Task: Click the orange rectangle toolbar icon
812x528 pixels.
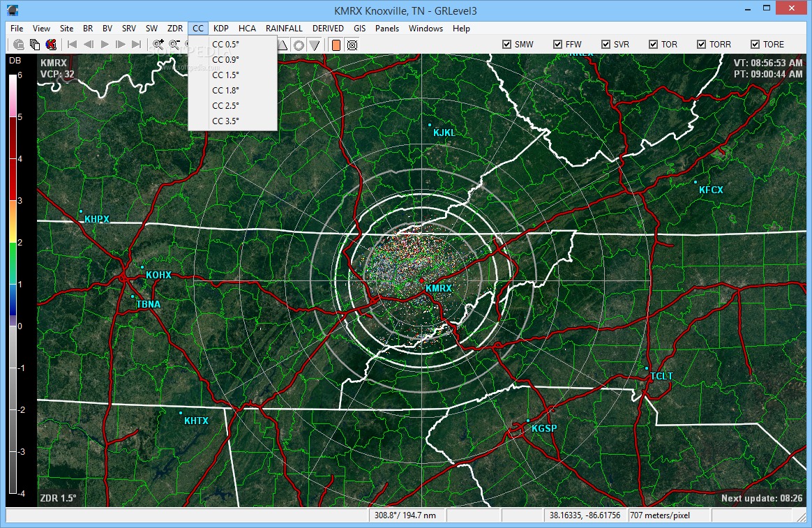Action: click(x=336, y=45)
